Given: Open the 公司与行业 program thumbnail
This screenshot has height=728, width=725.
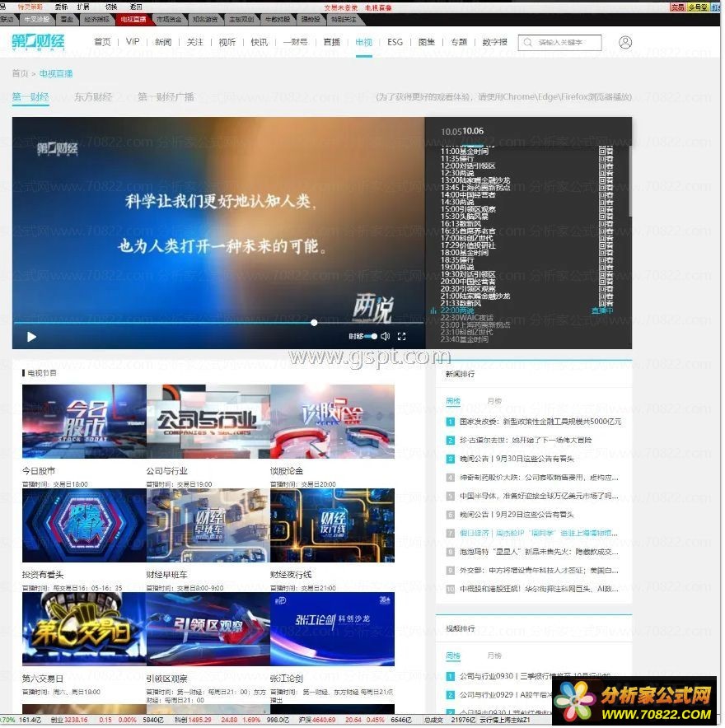Looking at the screenshot, I should (208, 422).
